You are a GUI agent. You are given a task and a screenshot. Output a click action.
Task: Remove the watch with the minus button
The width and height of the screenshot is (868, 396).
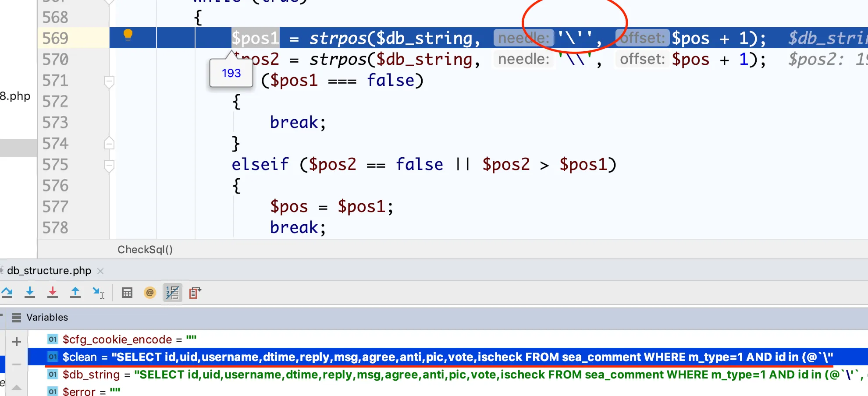17,364
